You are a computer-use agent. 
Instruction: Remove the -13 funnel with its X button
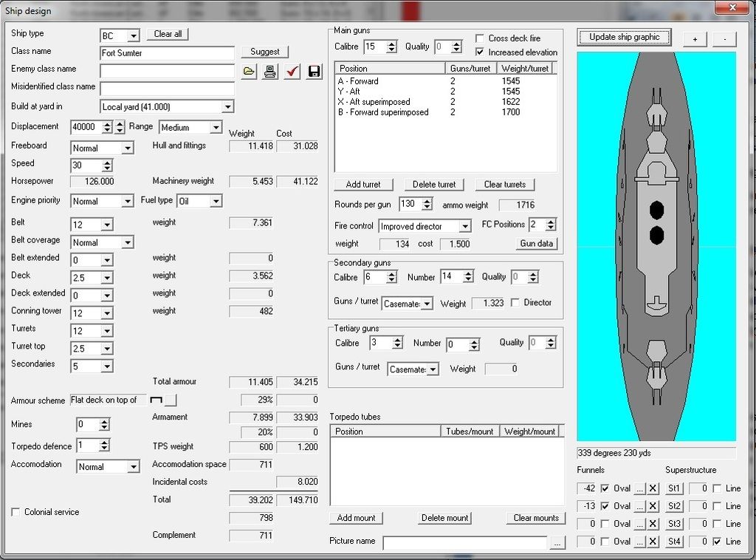pyautogui.click(x=653, y=506)
